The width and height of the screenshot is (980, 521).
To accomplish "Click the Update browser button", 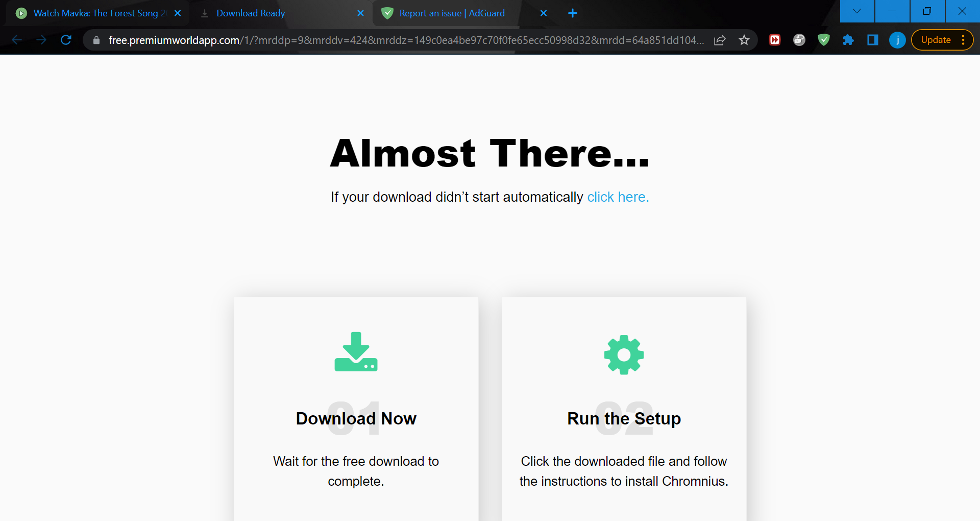I will tap(936, 40).
